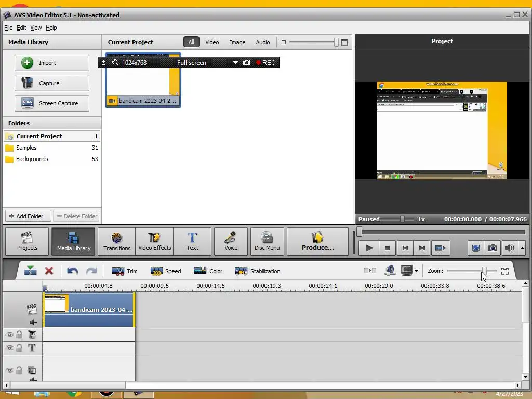Viewport: 532px width, 399px height.
Task: Open the Color correction tool
Action: point(208,271)
